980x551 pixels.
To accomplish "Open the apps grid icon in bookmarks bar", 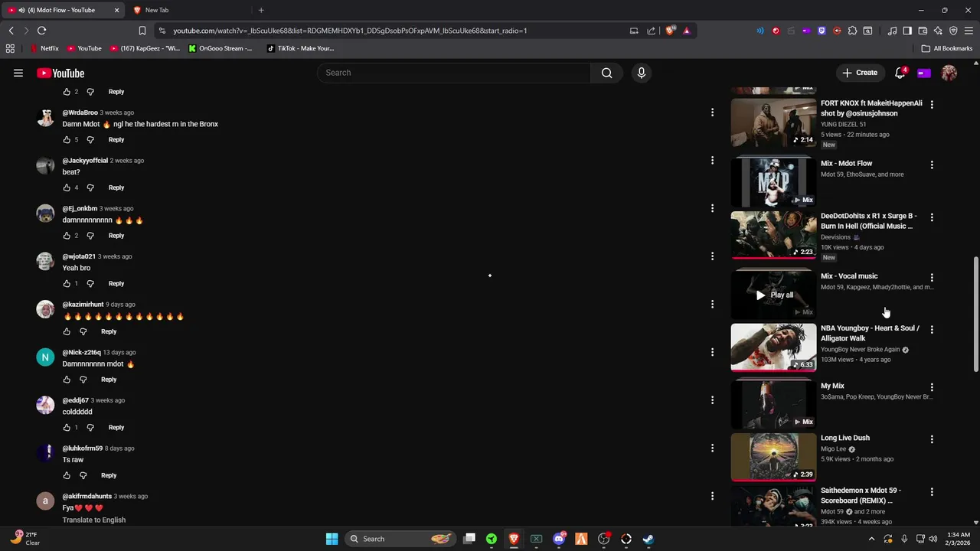I will (10, 48).
